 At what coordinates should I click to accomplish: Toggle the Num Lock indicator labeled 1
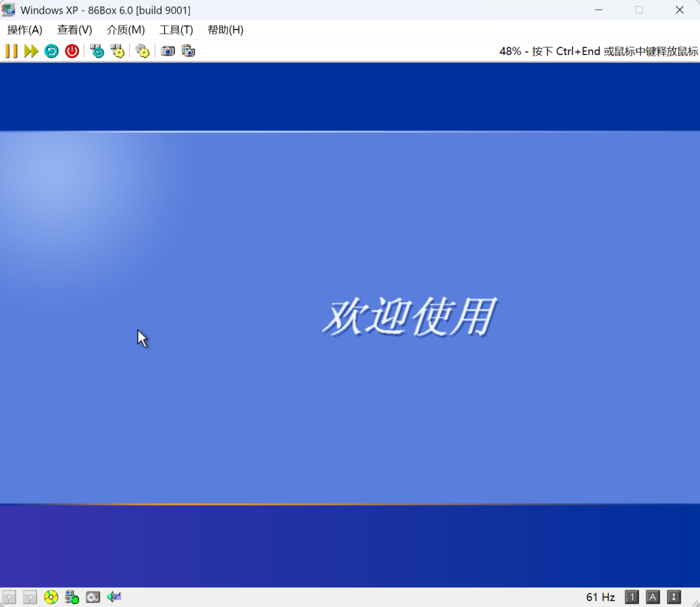pos(632,597)
